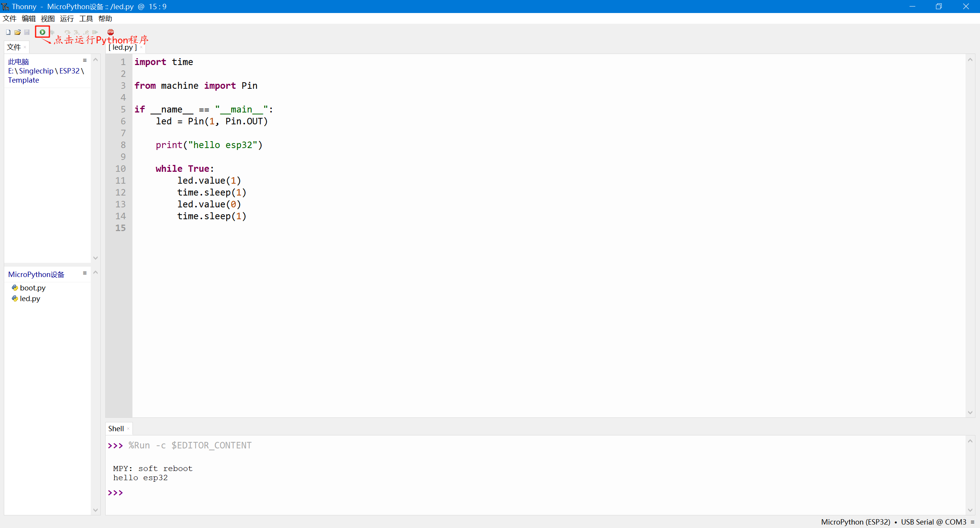Close the 文件 panel tab

[x=25, y=47]
